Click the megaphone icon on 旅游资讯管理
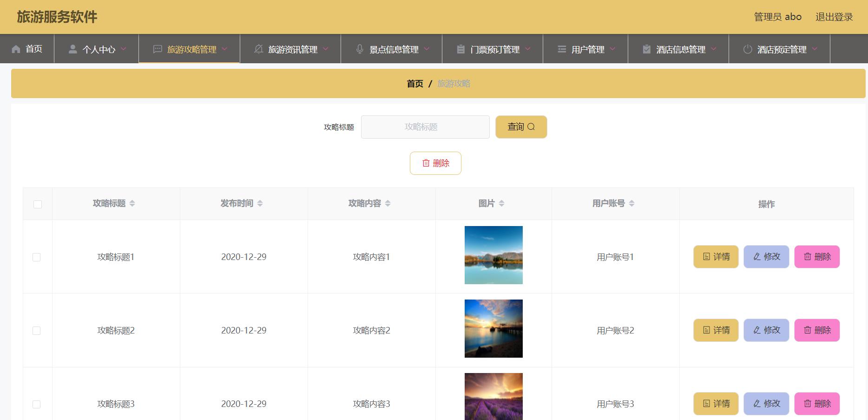Screen dimensions: 868x420 click(x=258, y=48)
